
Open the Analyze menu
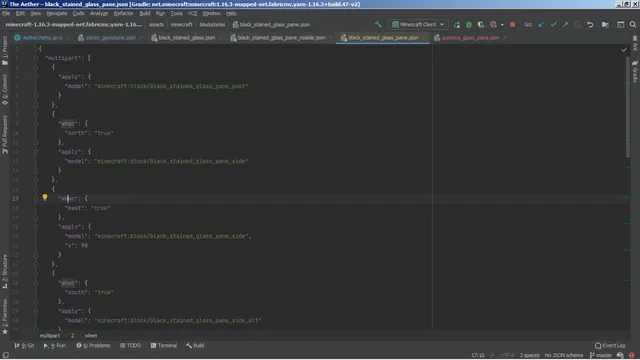point(99,13)
